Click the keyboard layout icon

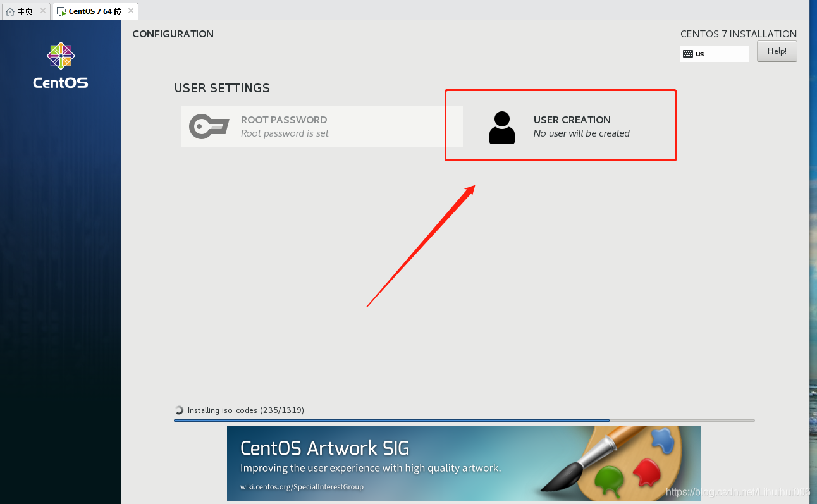pyautogui.click(x=688, y=54)
